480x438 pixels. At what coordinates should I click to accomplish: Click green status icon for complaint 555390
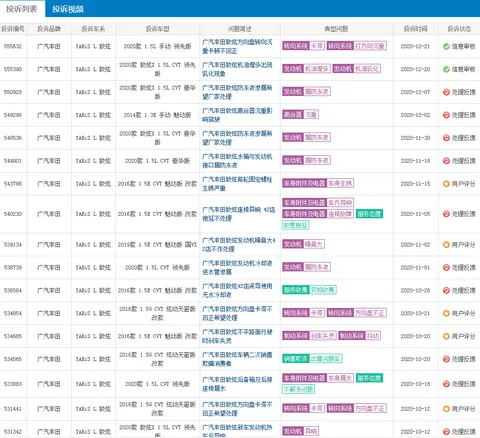point(446,69)
